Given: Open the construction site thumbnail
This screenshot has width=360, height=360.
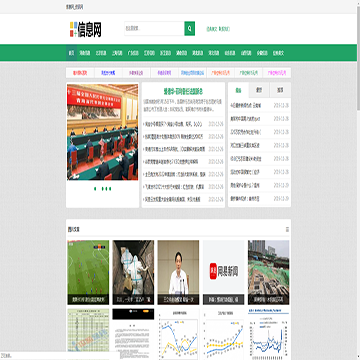Looking at the screenshot, I should click(x=269, y=272).
